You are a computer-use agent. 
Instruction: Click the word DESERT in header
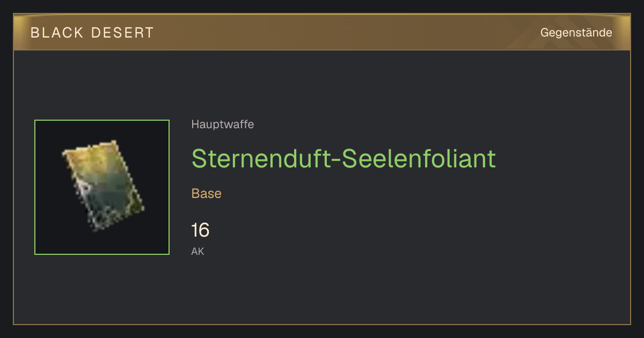[x=123, y=33]
